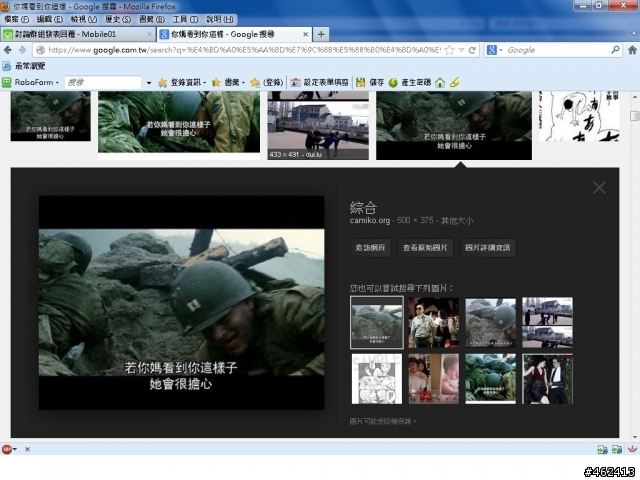Click the 造訪網頁 button
Viewport: 640px width, 480px height.
tap(370, 248)
